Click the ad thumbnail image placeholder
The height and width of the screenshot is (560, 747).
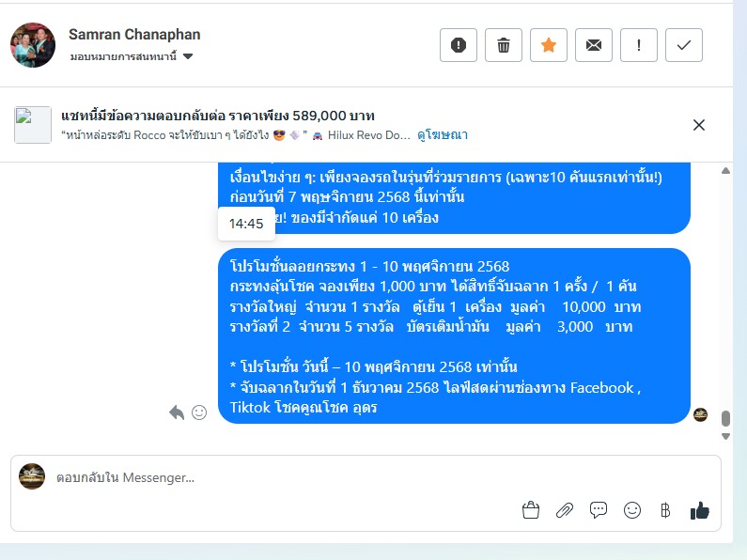(x=32, y=125)
